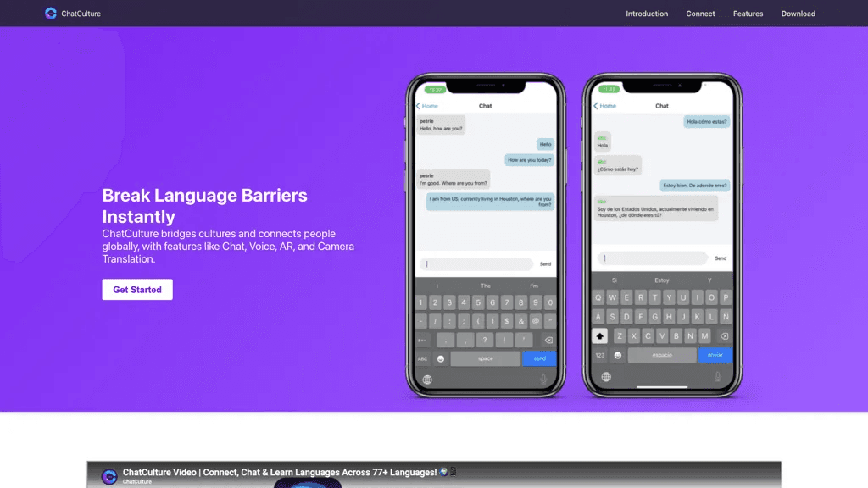Tap the emoji key on left phone keyboard
Image resolution: width=868 pixels, height=488 pixels.
click(x=441, y=358)
